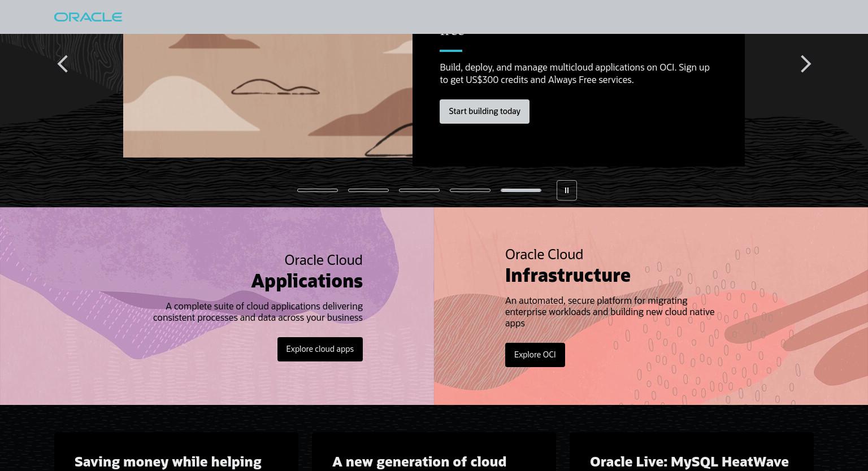This screenshot has height=471, width=868.
Task: Click the multicloud applications on OCI description
Action: click(x=575, y=73)
